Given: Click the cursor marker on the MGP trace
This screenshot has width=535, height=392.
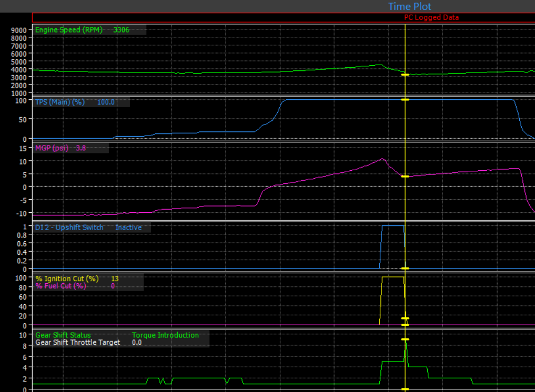Looking at the screenshot, I should point(405,176).
